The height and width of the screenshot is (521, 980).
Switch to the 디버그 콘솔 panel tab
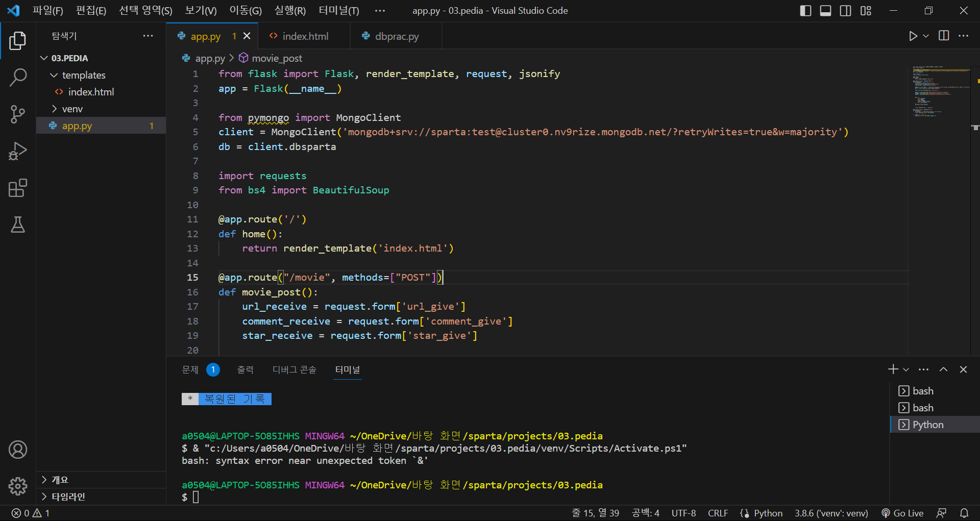[x=295, y=369]
